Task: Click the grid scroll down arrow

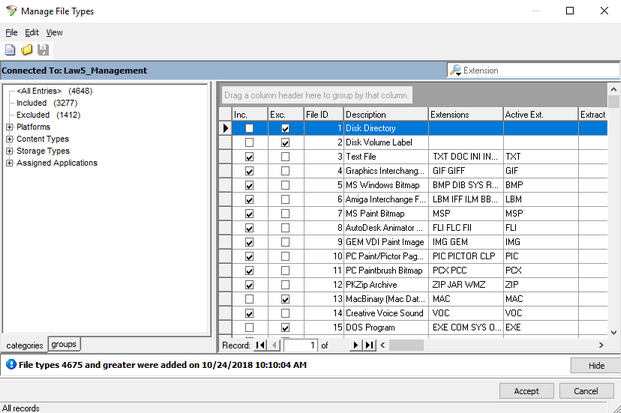Action: (613, 332)
